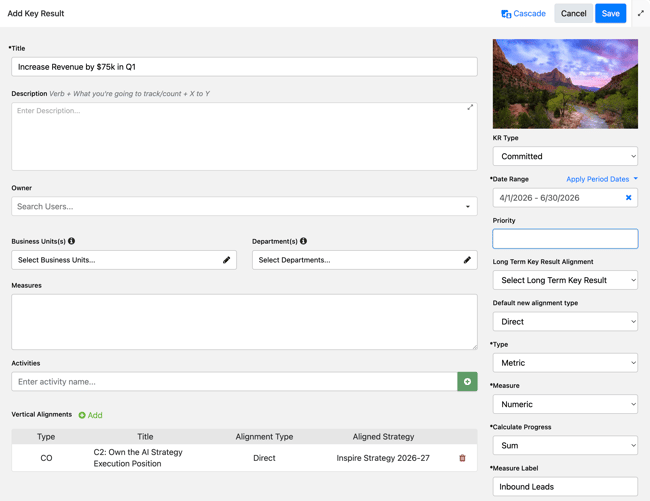Open the Apply Period Dates menu
This screenshot has width=650, height=501.
point(601,179)
